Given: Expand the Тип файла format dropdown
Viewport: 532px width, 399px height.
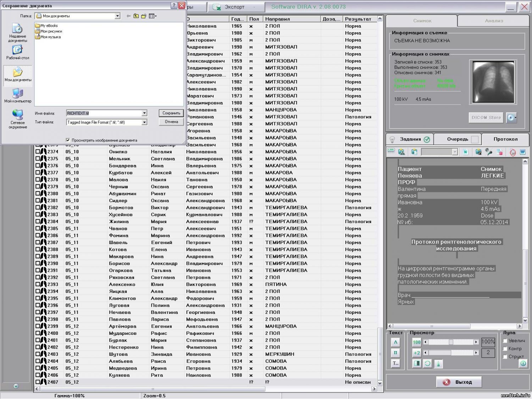Looking at the screenshot, I should pyautogui.click(x=144, y=122).
